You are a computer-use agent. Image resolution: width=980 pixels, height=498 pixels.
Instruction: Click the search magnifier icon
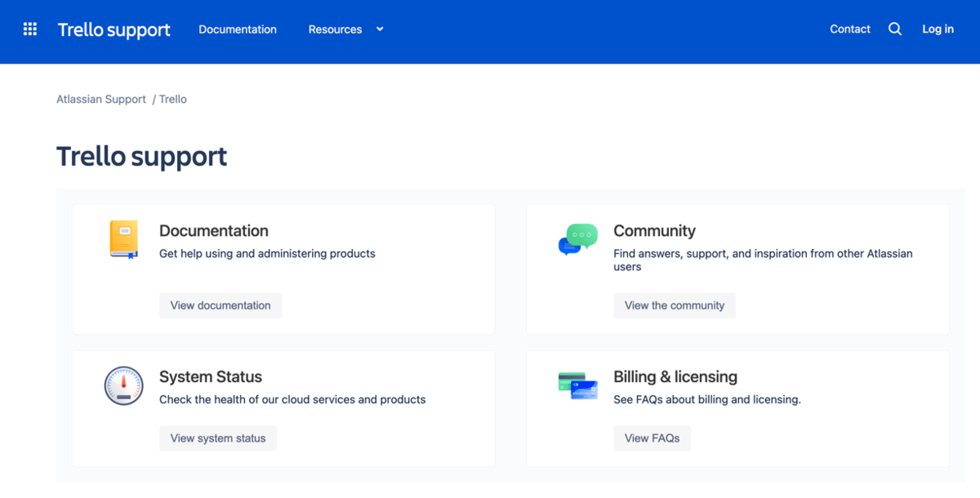[895, 29]
